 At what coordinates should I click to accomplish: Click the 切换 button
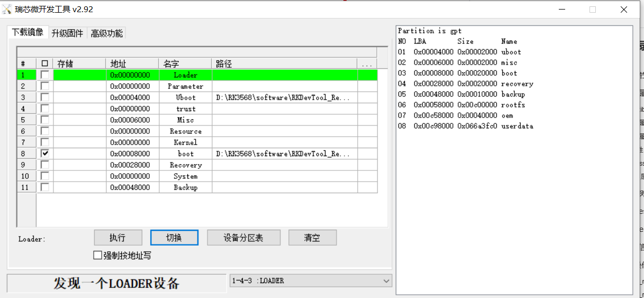174,238
